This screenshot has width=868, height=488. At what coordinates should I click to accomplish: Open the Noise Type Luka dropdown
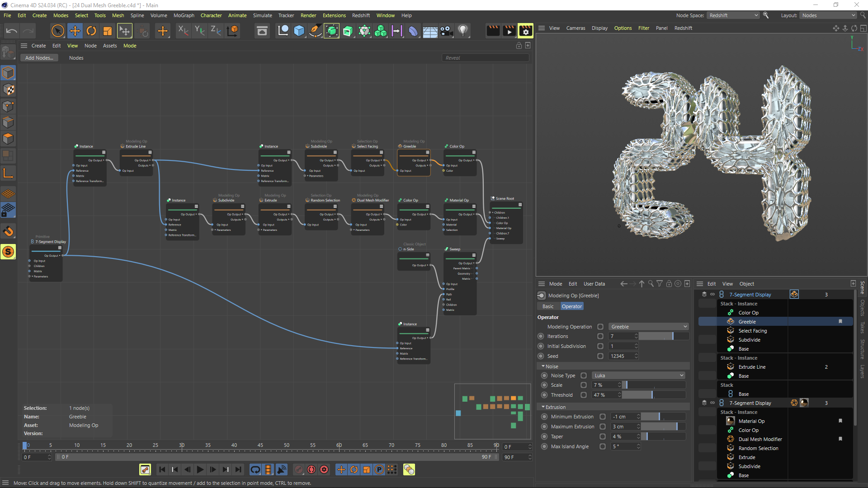(638, 375)
